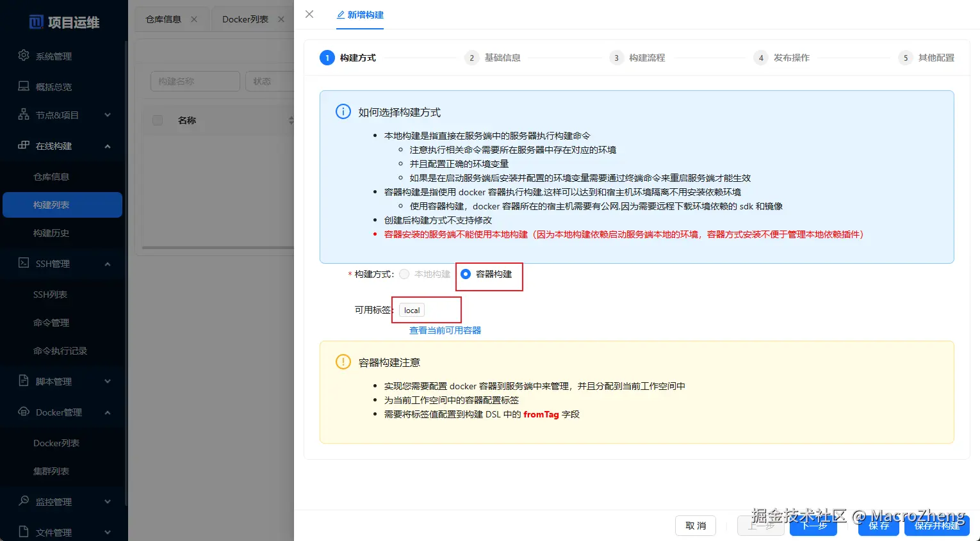Click the 保存并构建 button
Viewport: 980px width, 541px height.
click(x=937, y=526)
